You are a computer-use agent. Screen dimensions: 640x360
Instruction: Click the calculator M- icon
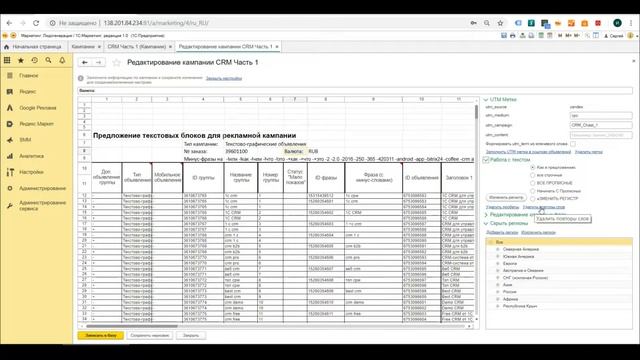click(577, 36)
